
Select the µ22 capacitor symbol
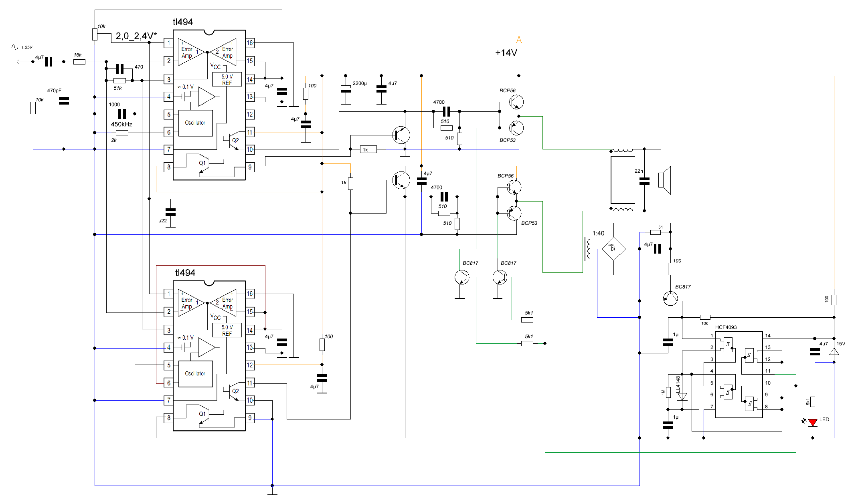coord(170,212)
